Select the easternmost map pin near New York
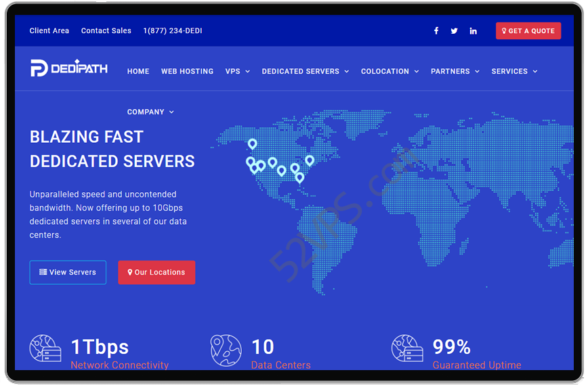This screenshot has height=385, width=588. pyautogui.click(x=310, y=160)
